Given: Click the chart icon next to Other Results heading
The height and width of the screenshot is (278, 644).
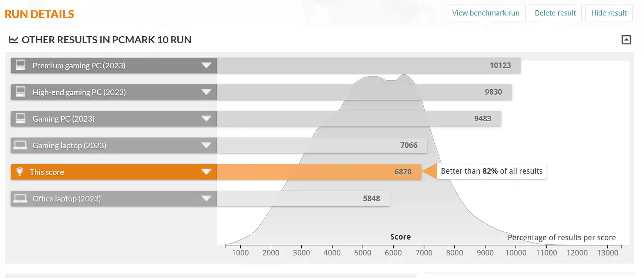Looking at the screenshot, I should coord(14,40).
